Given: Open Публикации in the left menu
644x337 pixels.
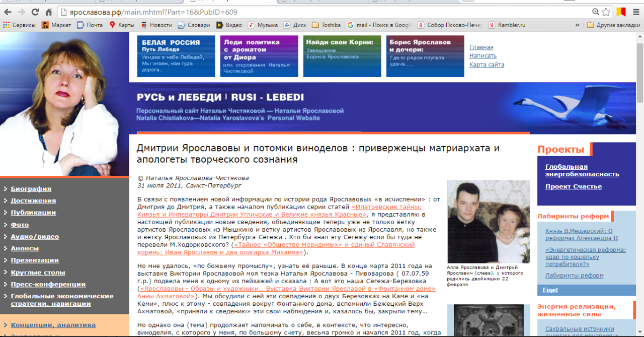Looking at the screenshot, I should click(x=33, y=213).
